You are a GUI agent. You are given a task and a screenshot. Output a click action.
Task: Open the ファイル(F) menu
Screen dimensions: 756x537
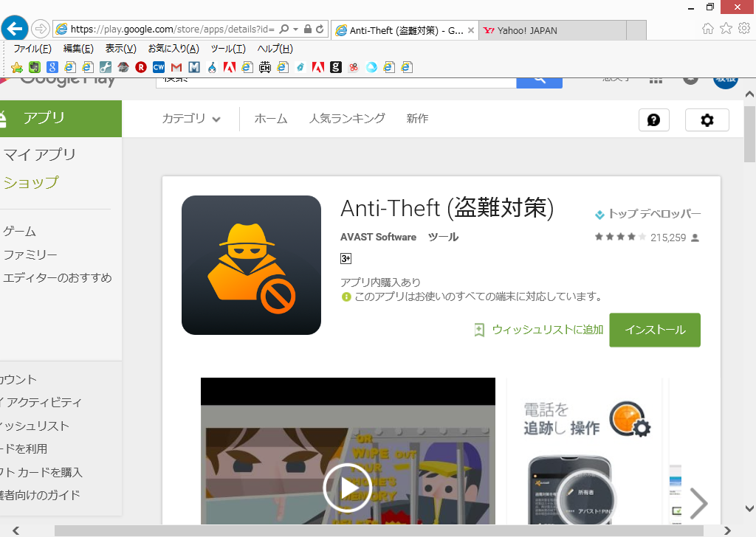[x=32, y=49]
